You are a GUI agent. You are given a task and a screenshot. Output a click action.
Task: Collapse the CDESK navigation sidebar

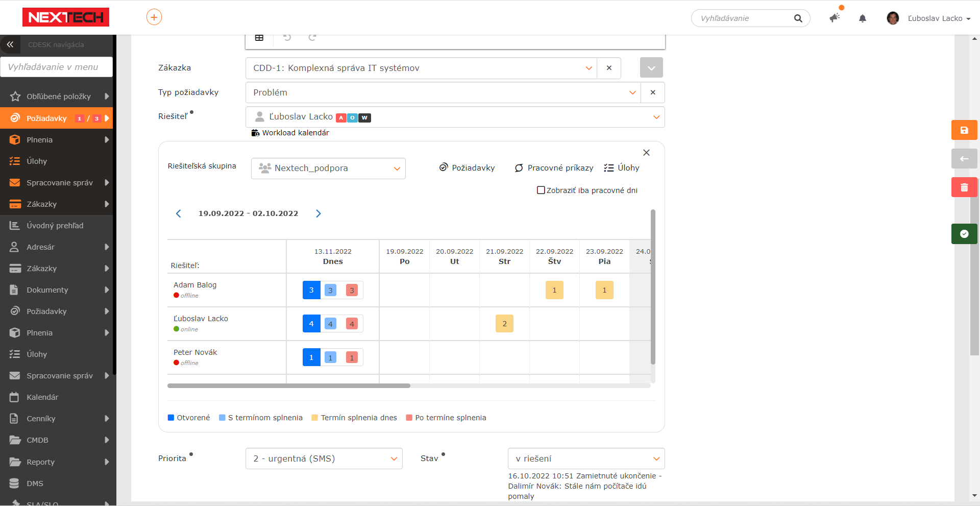point(10,44)
